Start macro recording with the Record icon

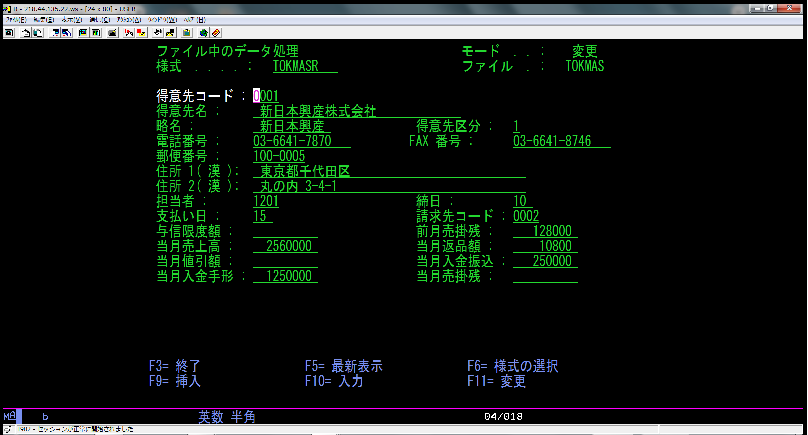(129, 32)
